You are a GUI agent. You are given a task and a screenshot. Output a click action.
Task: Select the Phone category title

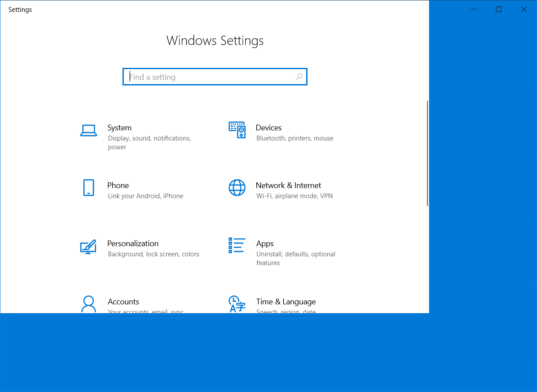click(x=118, y=185)
